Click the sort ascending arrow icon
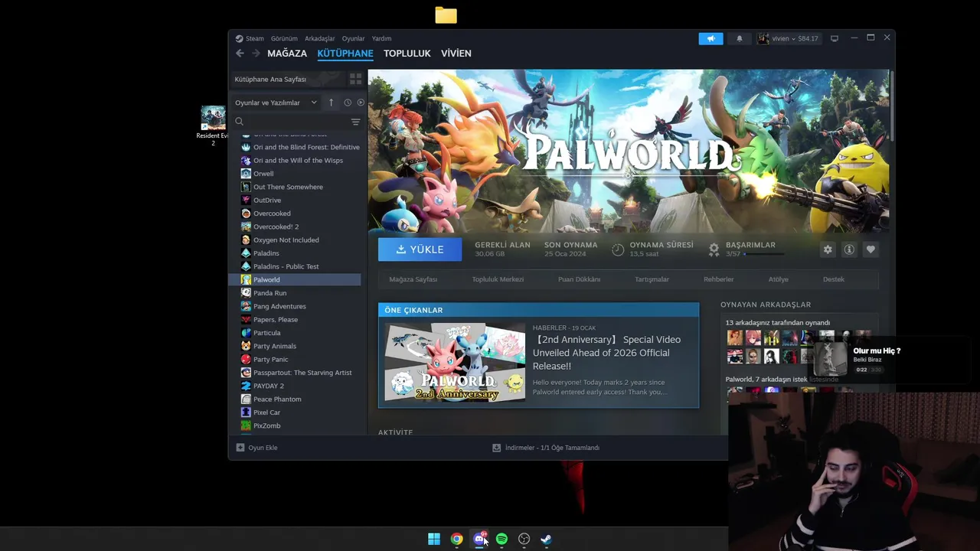 click(331, 103)
